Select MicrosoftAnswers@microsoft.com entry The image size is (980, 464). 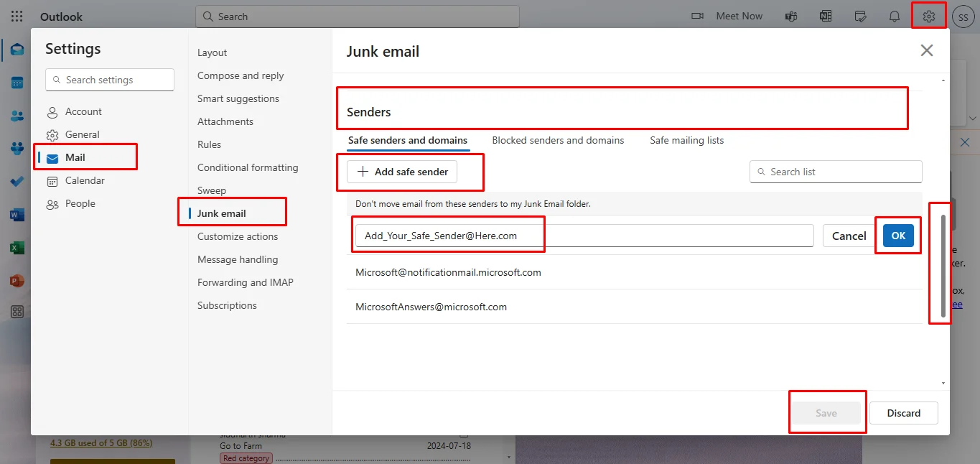coord(431,307)
